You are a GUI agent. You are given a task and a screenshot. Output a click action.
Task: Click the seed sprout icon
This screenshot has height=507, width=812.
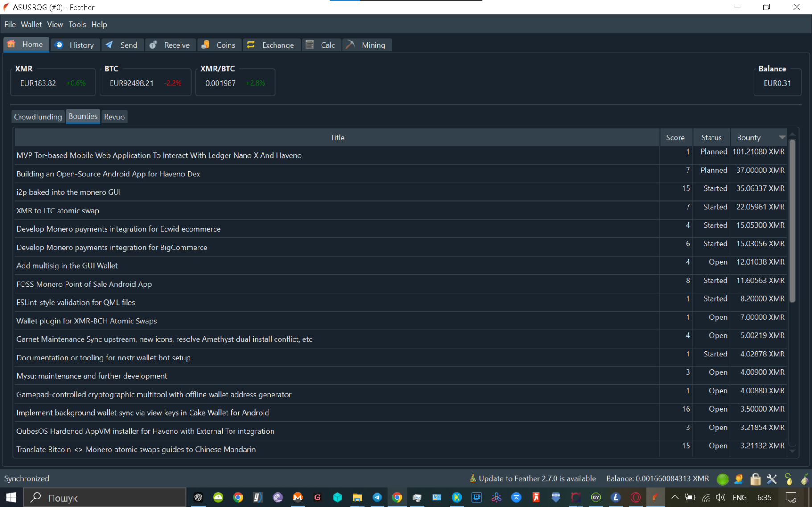click(x=788, y=479)
